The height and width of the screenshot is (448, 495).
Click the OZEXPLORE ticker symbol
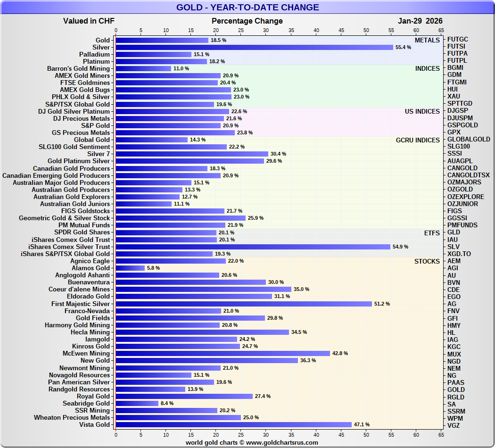[x=466, y=197]
